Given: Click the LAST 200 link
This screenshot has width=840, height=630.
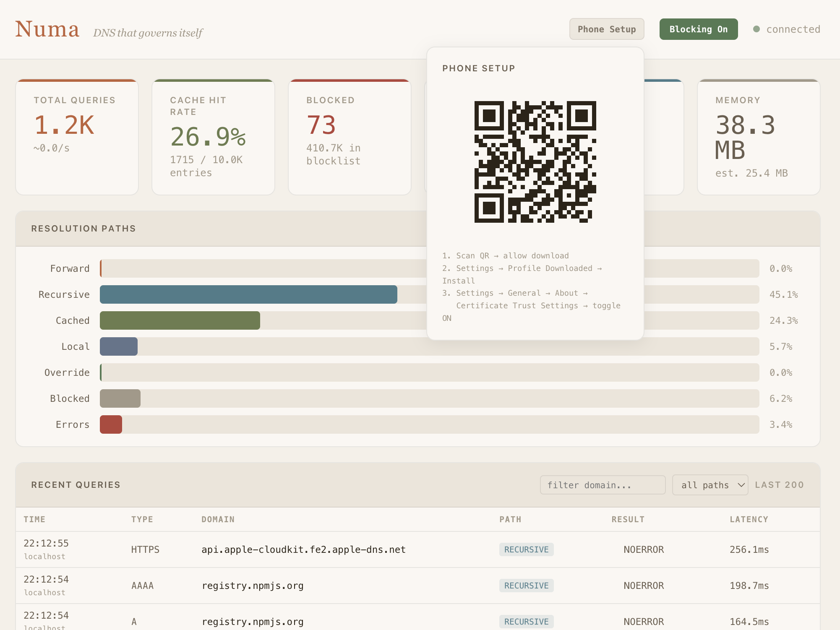Looking at the screenshot, I should tap(779, 485).
